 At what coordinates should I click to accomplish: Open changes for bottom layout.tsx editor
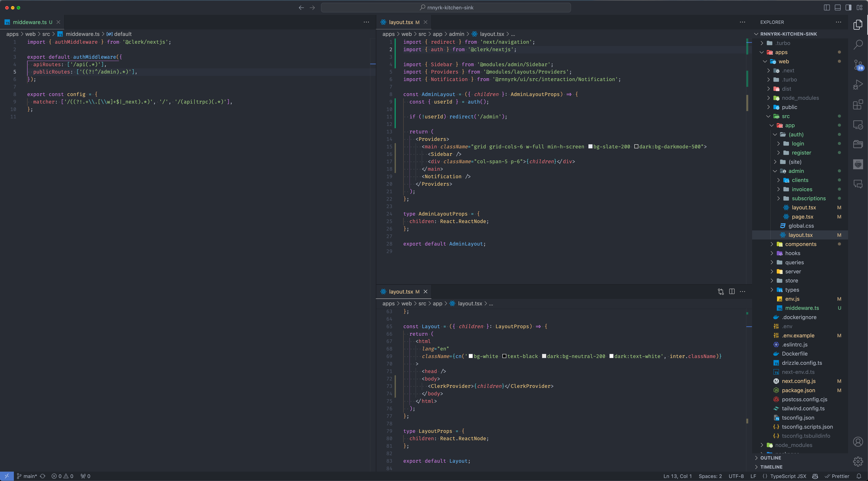pyautogui.click(x=721, y=292)
